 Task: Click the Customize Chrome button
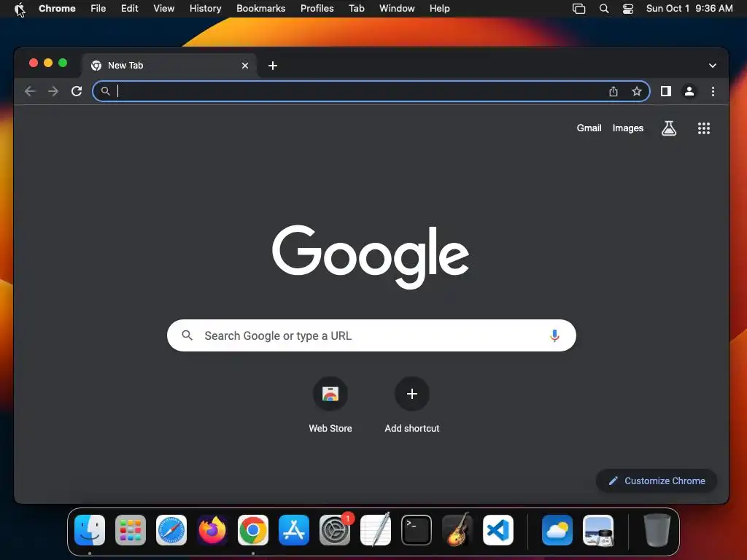pos(657,481)
